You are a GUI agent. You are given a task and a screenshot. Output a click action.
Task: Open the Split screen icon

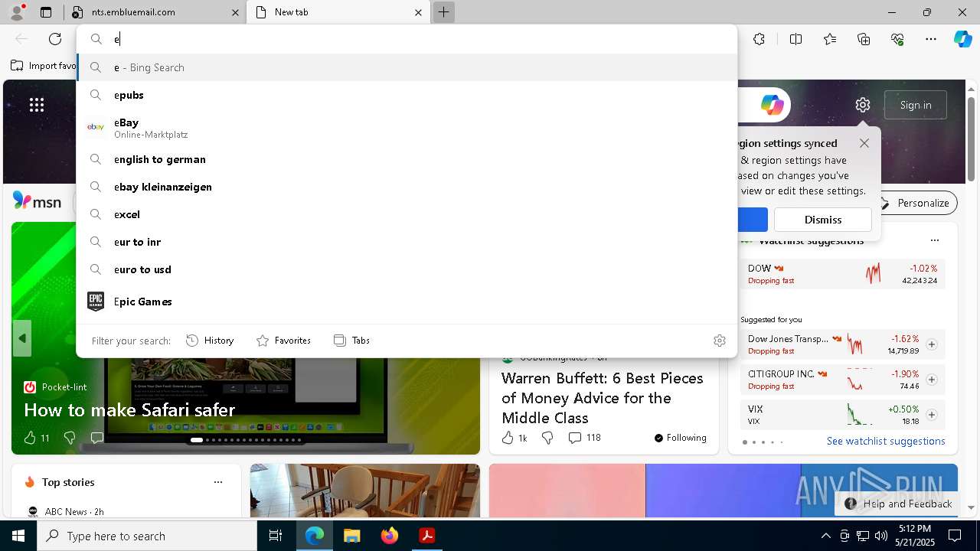pos(795,39)
